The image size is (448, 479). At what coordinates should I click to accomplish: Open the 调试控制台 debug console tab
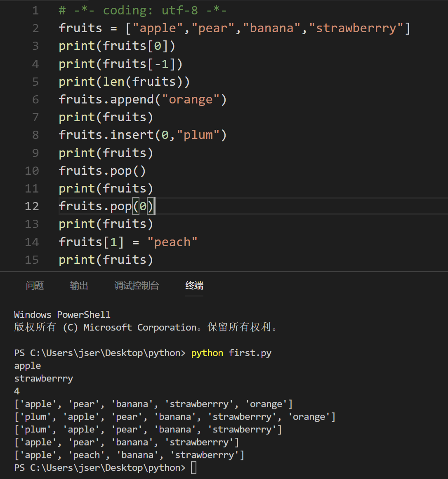pos(137,286)
